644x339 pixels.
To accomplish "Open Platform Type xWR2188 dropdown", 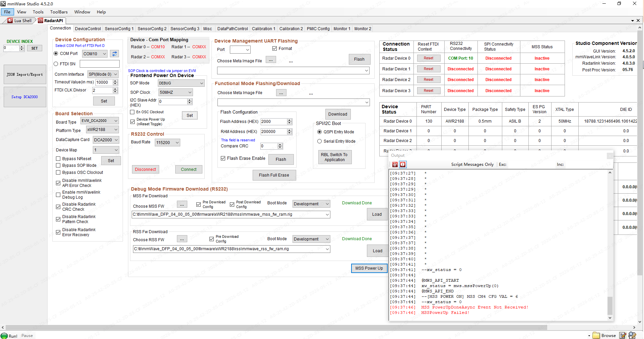I will coord(103,130).
